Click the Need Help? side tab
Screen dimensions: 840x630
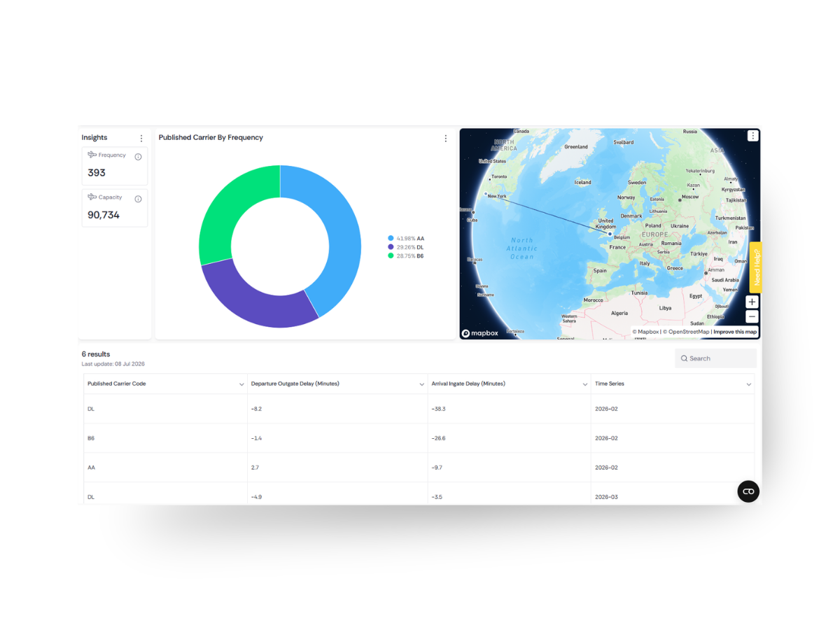pyautogui.click(x=756, y=267)
